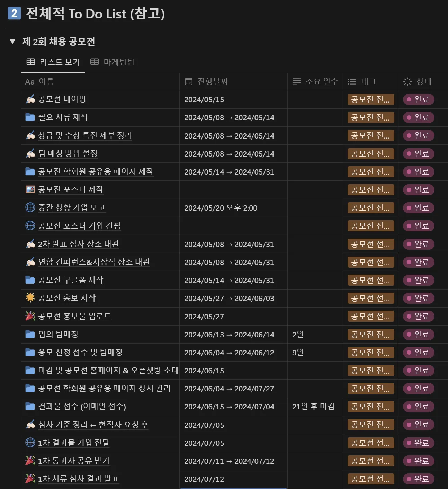This screenshot has width=448, height=489.
Task: Open the 결과물 접수 (이메일 접수) page
Action: [x=82, y=407]
